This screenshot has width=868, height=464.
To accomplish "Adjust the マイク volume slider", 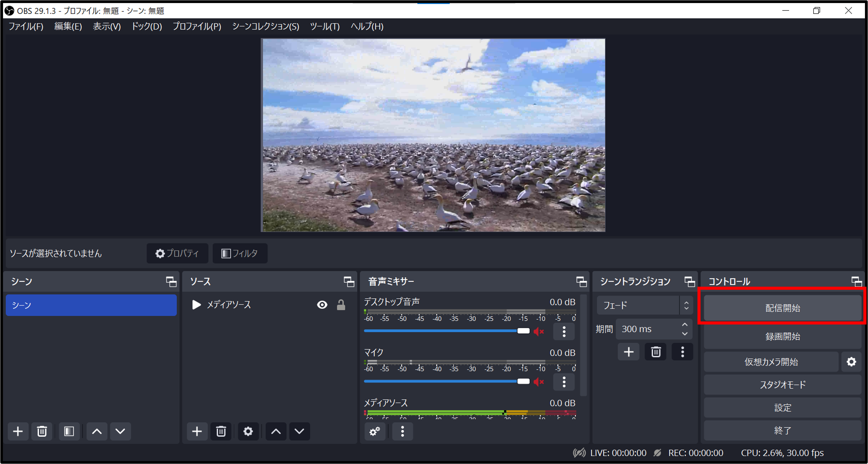I will [x=523, y=381].
